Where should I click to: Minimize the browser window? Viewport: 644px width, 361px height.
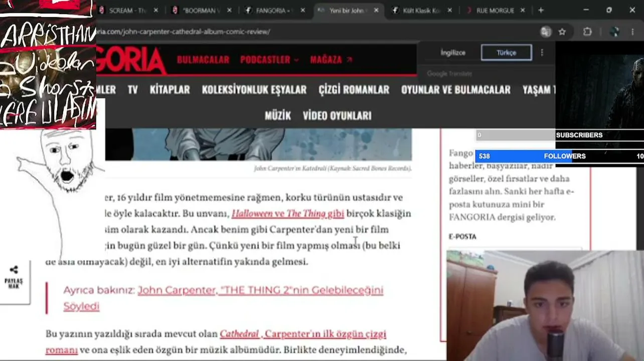[x=586, y=10]
